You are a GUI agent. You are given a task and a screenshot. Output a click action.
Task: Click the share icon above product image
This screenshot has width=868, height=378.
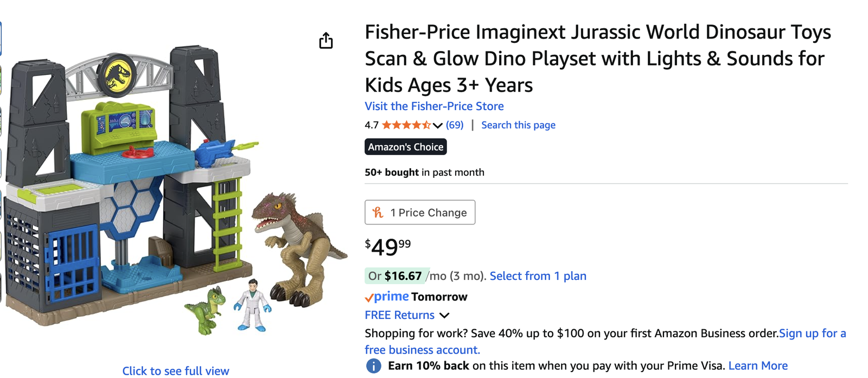pyautogui.click(x=325, y=41)
